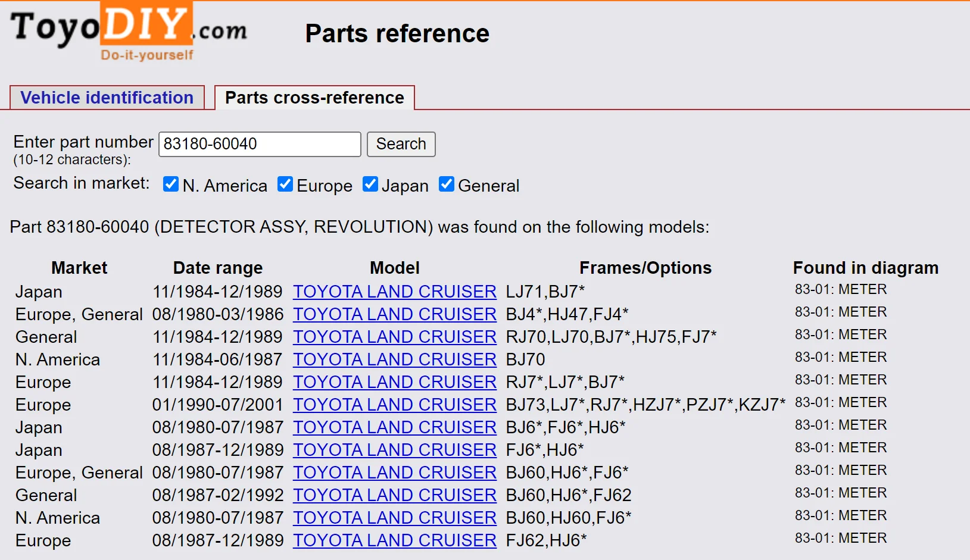
Task: Click the Date range column header
Action: click(x=217, y=268)
